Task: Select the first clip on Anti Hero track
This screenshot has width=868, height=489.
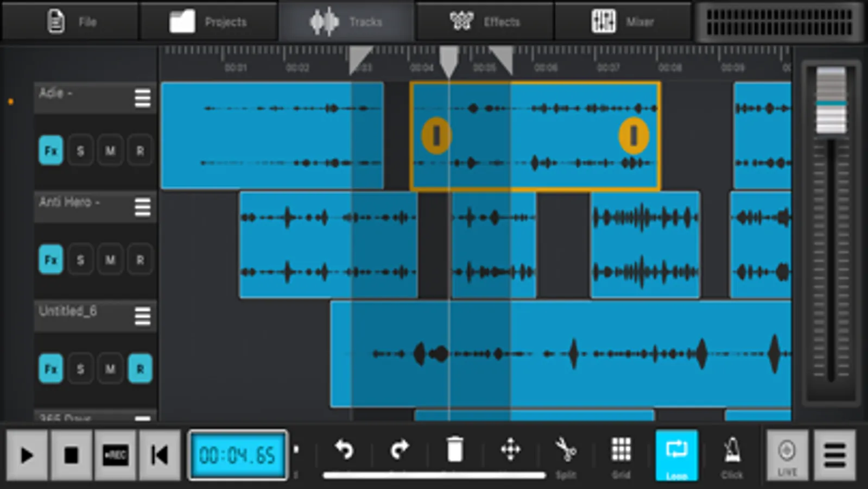Action: (328, 244)
